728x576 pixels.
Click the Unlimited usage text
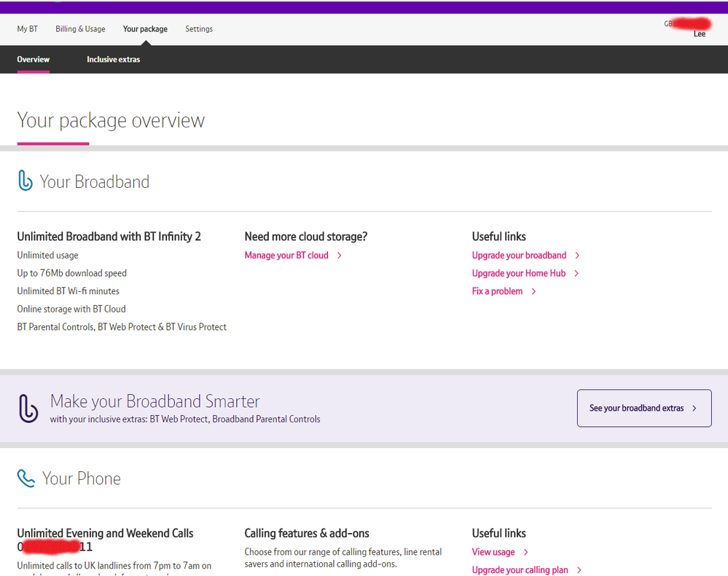48,255
